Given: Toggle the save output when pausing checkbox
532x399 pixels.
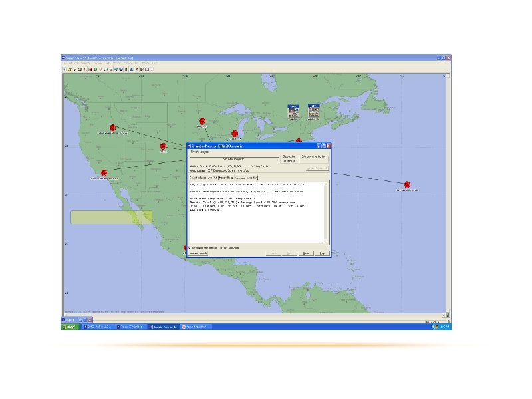Looking at the screenshot, I should click(x=190, y=248).
